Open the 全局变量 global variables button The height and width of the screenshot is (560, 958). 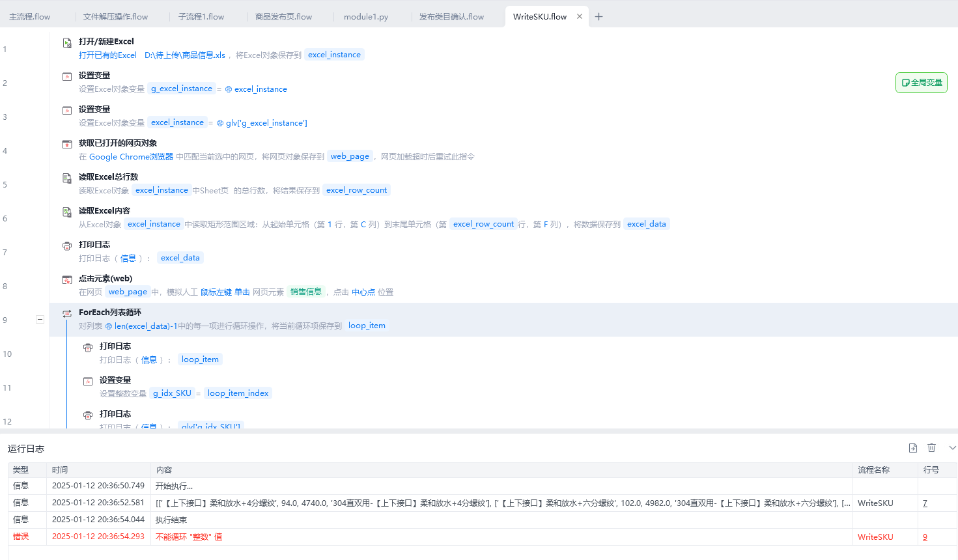pyautogui.click(x=922, y=83)
